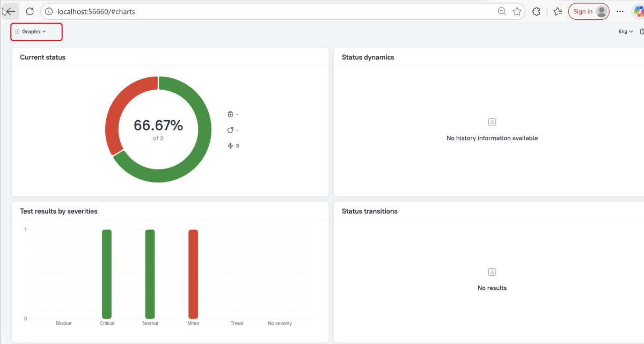
Task: Click the new tests clipboard icon in Current status
Action: click(x=230, y=114)
